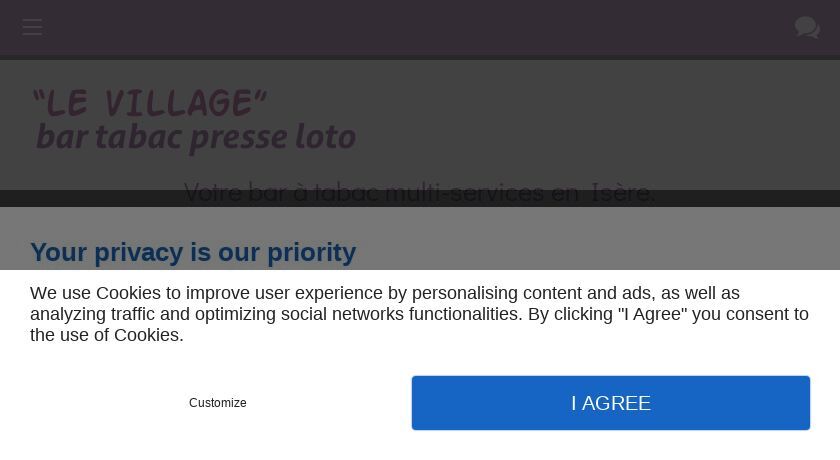Select the Votre bar à tabac heading
Viewport: 840px width, 460px height.
tap(419, 192)
